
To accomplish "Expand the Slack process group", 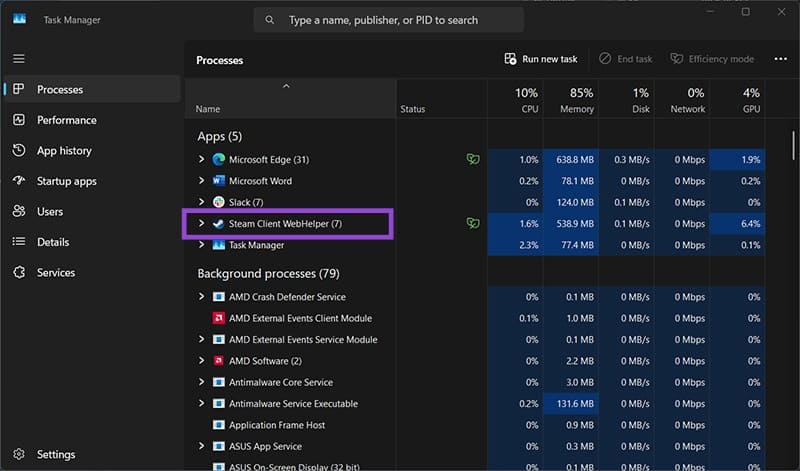I will pyautogui.click(x=202, y=202).
